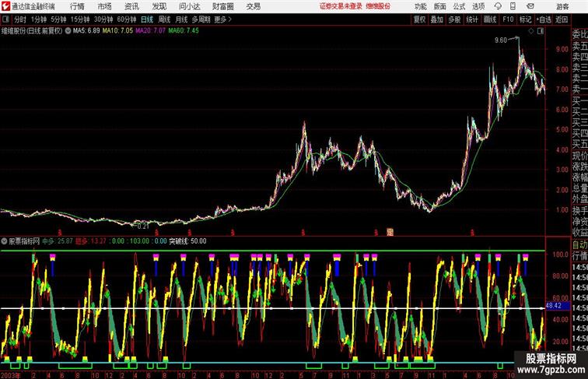Click the 返回 back button
This screenshot has width=588, height=379.
pos(562,19)
